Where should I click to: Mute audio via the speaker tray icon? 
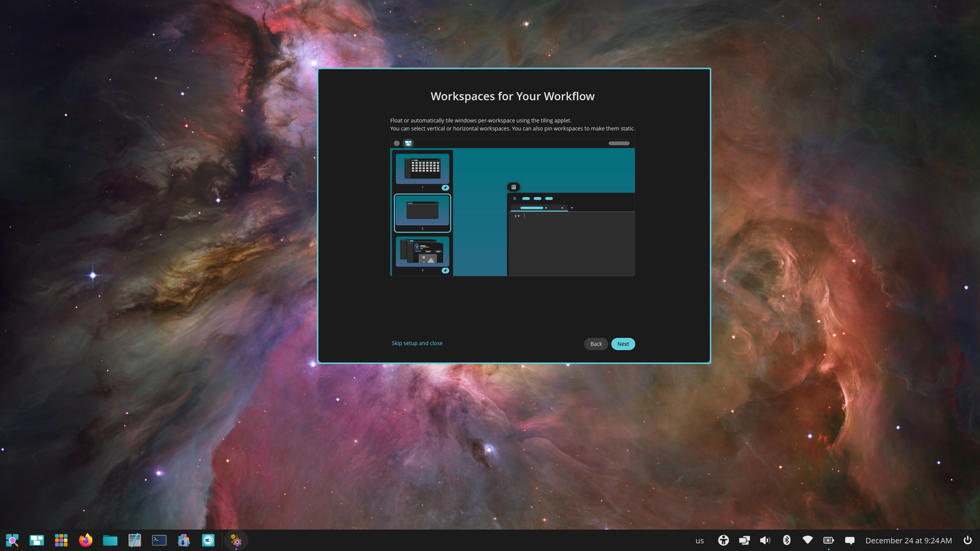tap(766, 540)
